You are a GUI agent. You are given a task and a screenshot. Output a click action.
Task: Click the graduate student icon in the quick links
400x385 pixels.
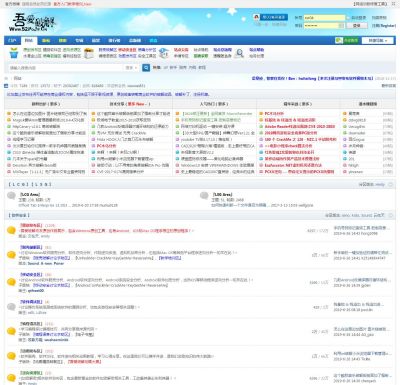point(164,53)
